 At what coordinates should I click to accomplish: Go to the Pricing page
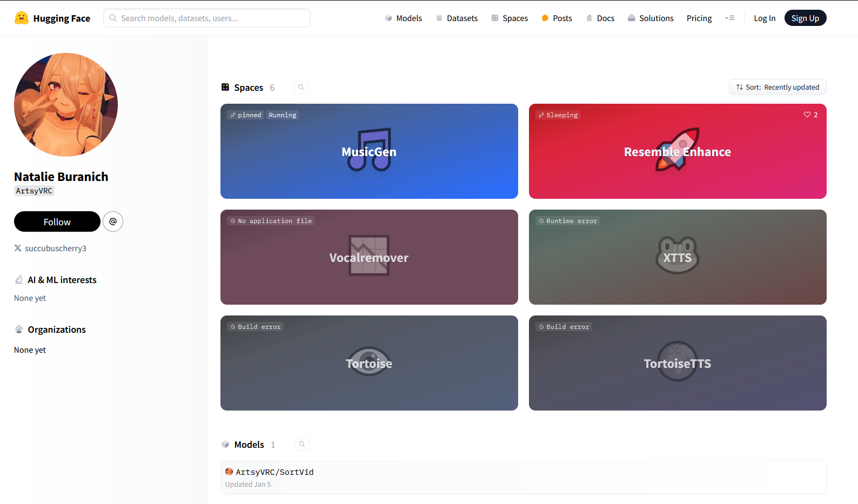pos(699,18)
